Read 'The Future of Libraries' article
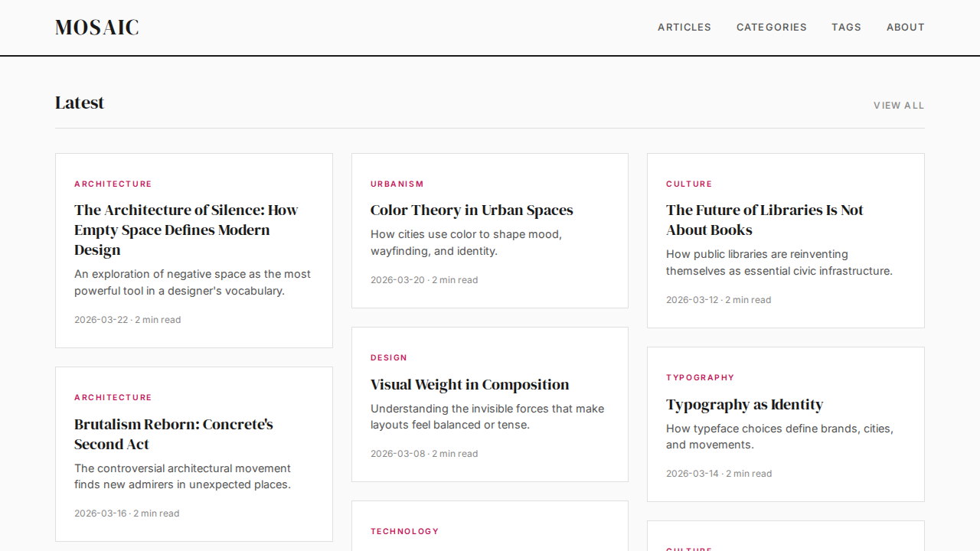Viewport: 980px width, 551px height. (x=764, y=220)
